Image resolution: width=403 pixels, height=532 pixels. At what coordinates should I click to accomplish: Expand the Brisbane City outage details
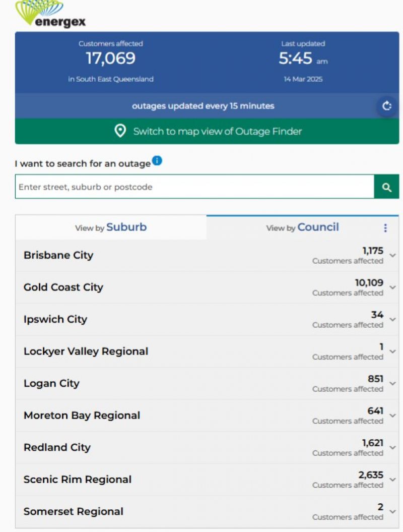(x=392, y=256)
